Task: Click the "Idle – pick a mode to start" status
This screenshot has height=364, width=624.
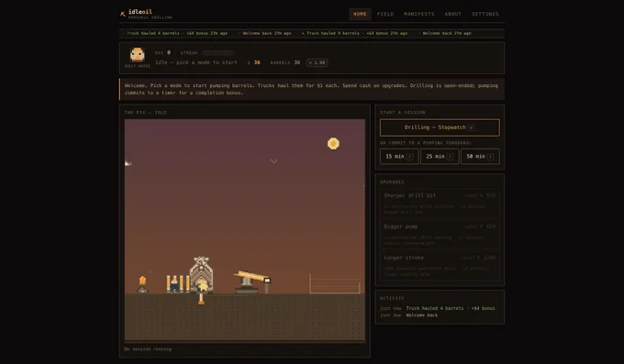Action: tap(195, 62)
